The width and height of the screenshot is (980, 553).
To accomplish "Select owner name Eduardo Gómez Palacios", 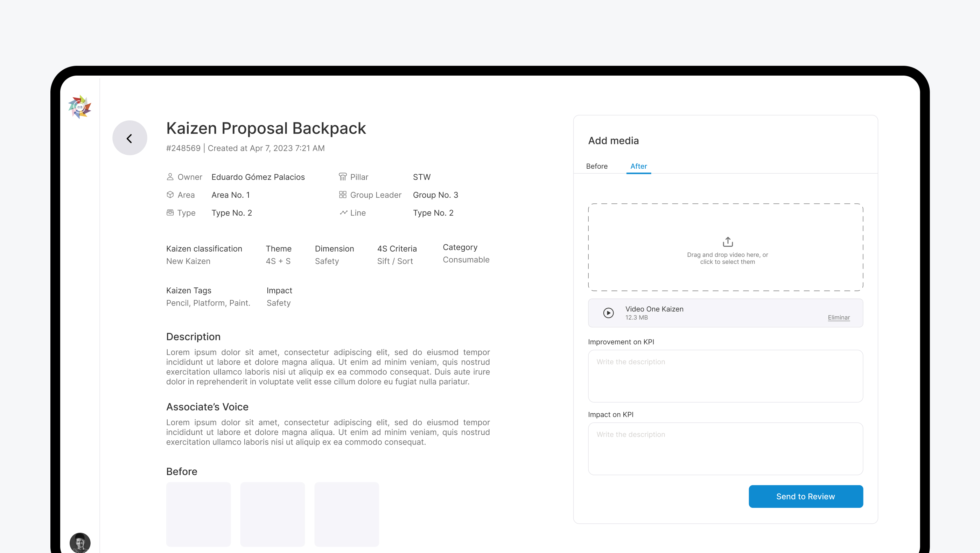I will tap(258, 177).
